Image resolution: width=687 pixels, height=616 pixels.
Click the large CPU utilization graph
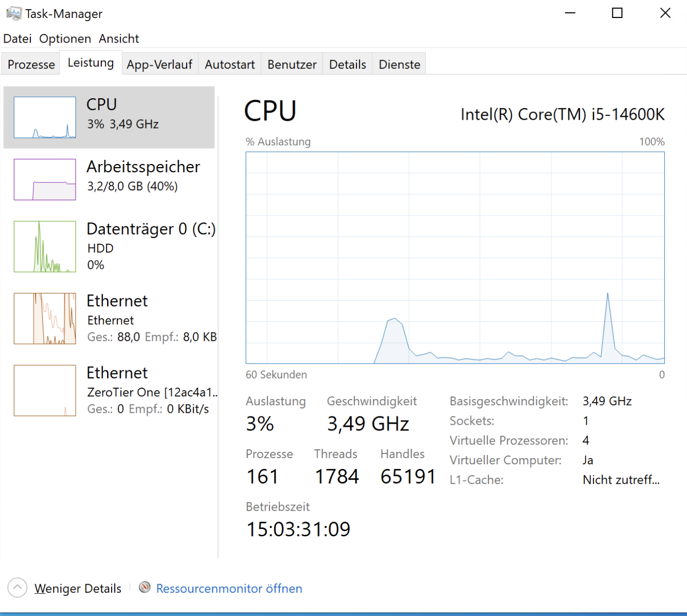(x=455, y=258)
